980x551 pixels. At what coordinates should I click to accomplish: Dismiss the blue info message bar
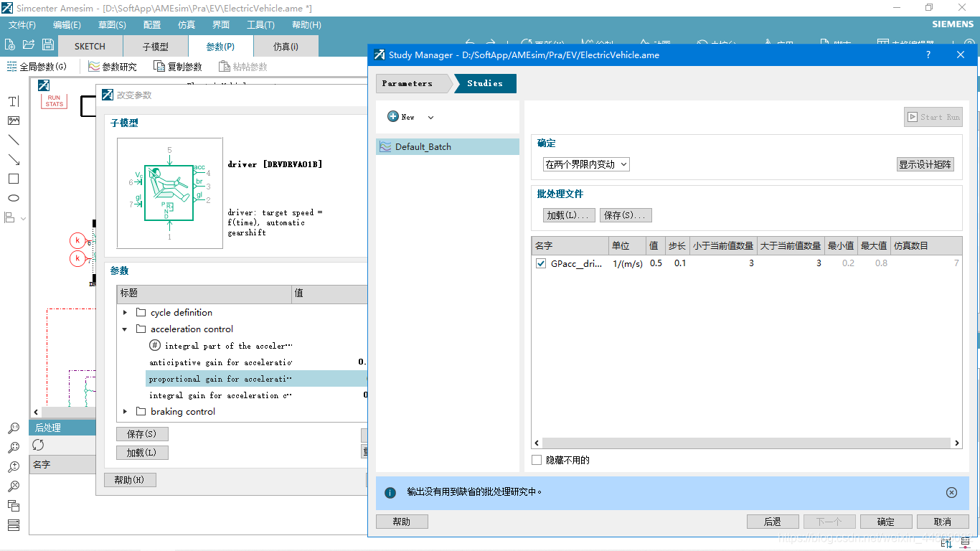click(x=951, y=492)
